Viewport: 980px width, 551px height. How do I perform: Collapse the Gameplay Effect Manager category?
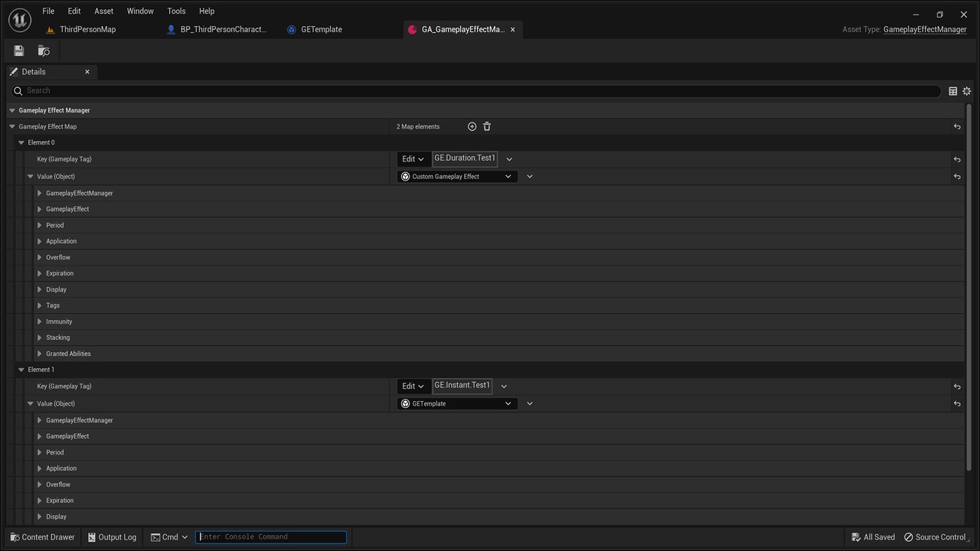tap(12, 110)
